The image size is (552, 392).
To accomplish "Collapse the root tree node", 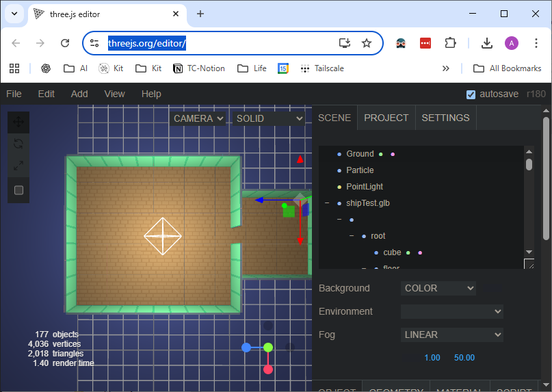I will click(x=352, y=236).
